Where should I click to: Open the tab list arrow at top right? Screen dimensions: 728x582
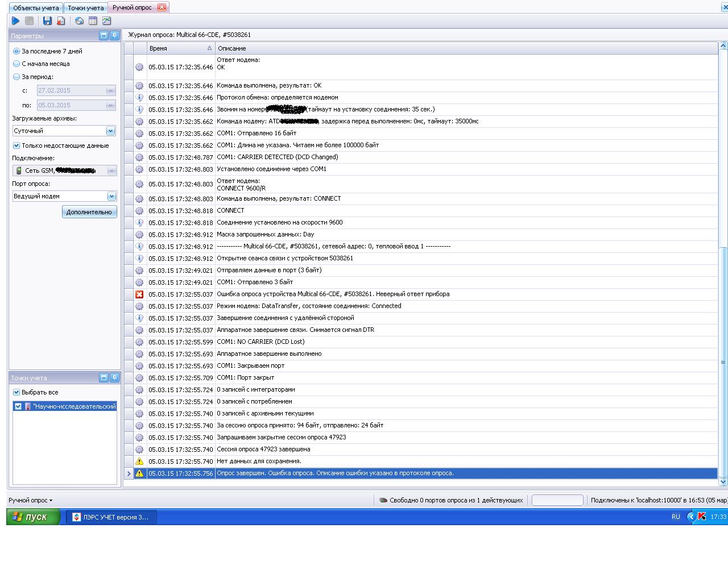point(724,7)
